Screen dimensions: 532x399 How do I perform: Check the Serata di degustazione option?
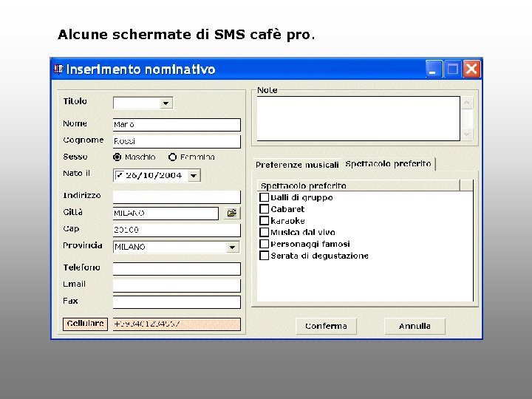264,256
